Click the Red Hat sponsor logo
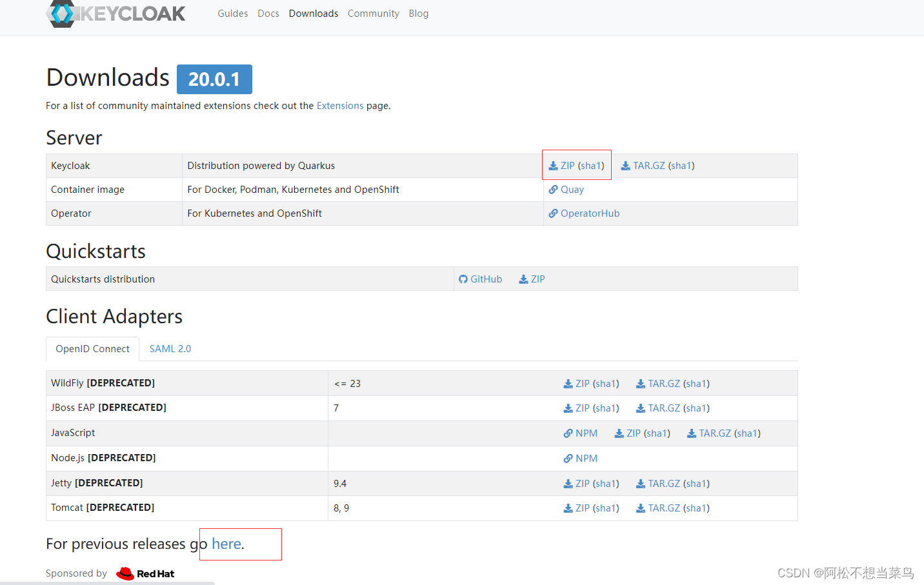924x585 pixels. click(145, 573)
